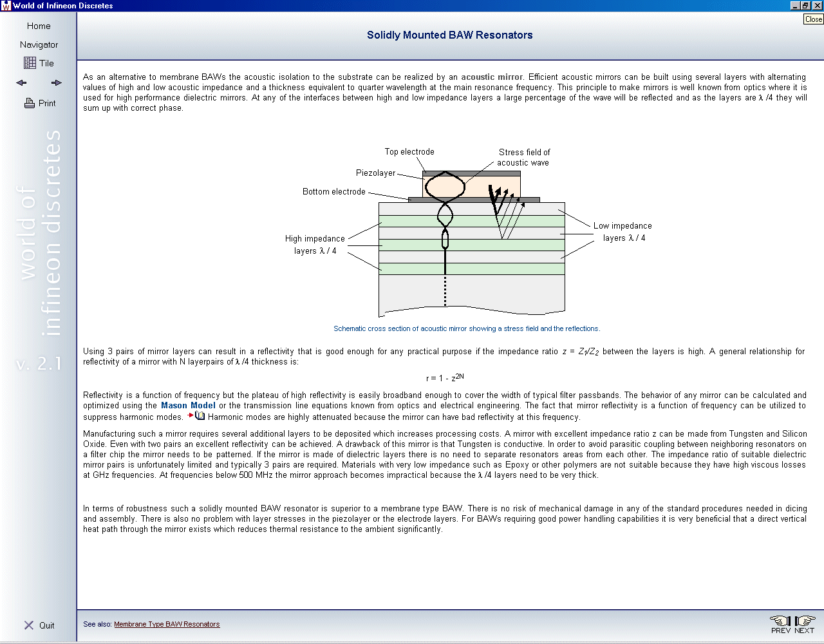The height and width of the screenshot is (644, 824).
Task: Open the book note icon after harmonic modes
Action: [200, 416]
